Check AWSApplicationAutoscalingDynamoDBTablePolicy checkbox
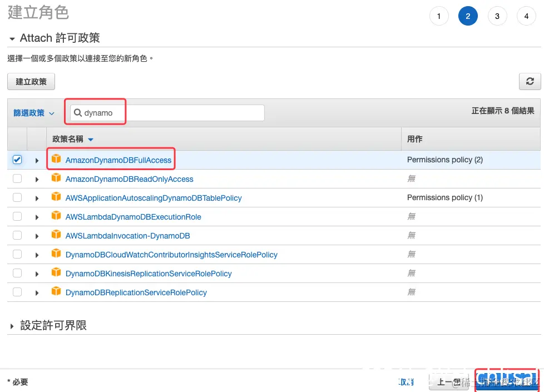The image size is (544, 392). point(17,197)
